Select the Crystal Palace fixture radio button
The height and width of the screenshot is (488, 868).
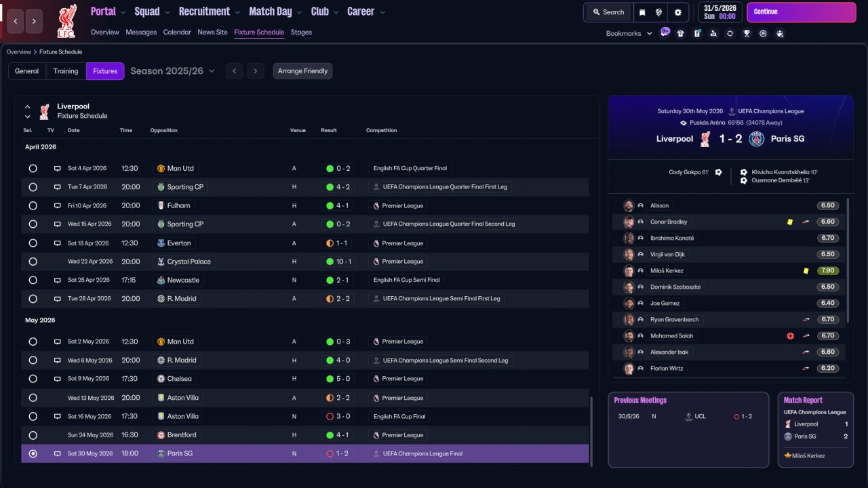(x=33, y=262)
